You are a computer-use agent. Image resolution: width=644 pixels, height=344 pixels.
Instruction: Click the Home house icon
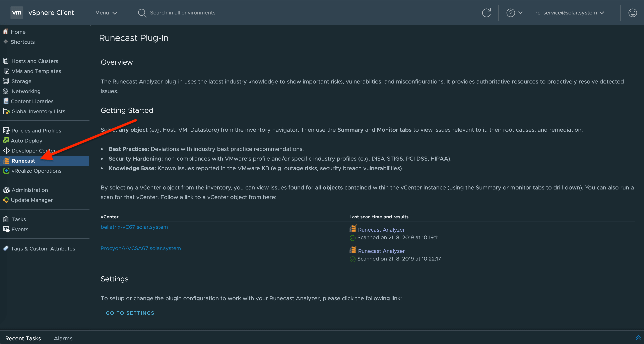5,32
